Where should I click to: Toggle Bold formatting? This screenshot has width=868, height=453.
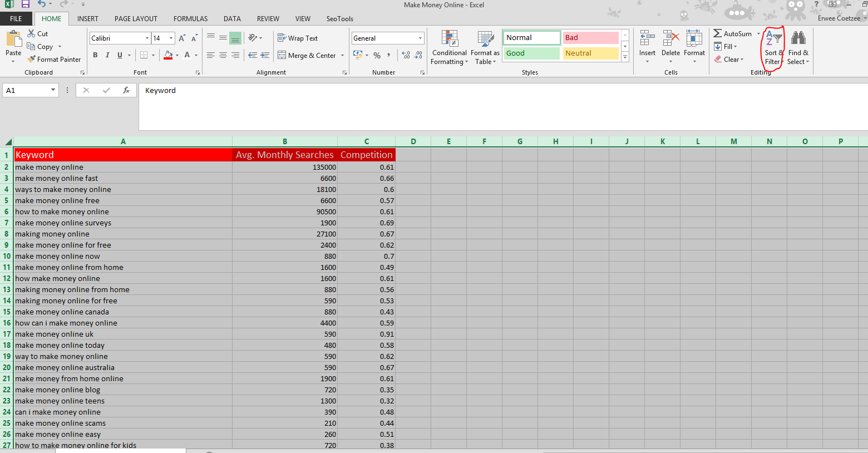click(95, 55)
